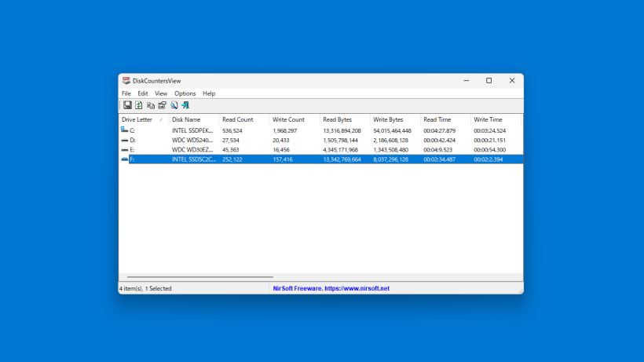Sort by the Write Time column header
The image size is (644, 362).
point(496,119)
